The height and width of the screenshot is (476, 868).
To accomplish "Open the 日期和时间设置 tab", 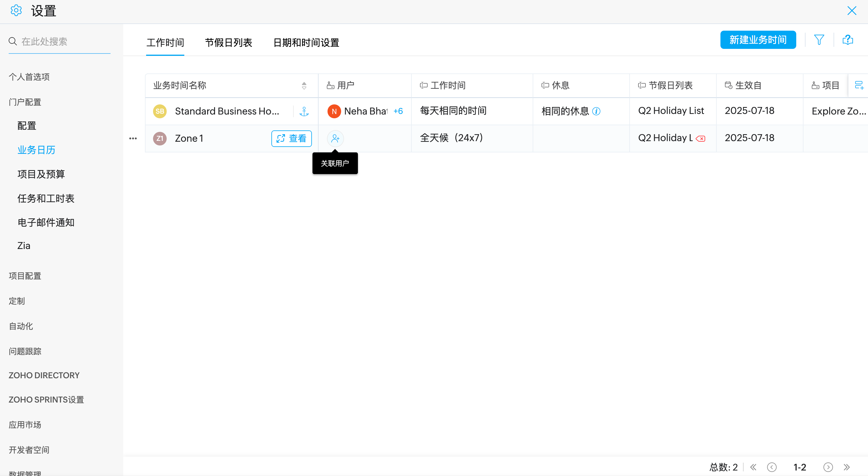I will click(306, 43).
